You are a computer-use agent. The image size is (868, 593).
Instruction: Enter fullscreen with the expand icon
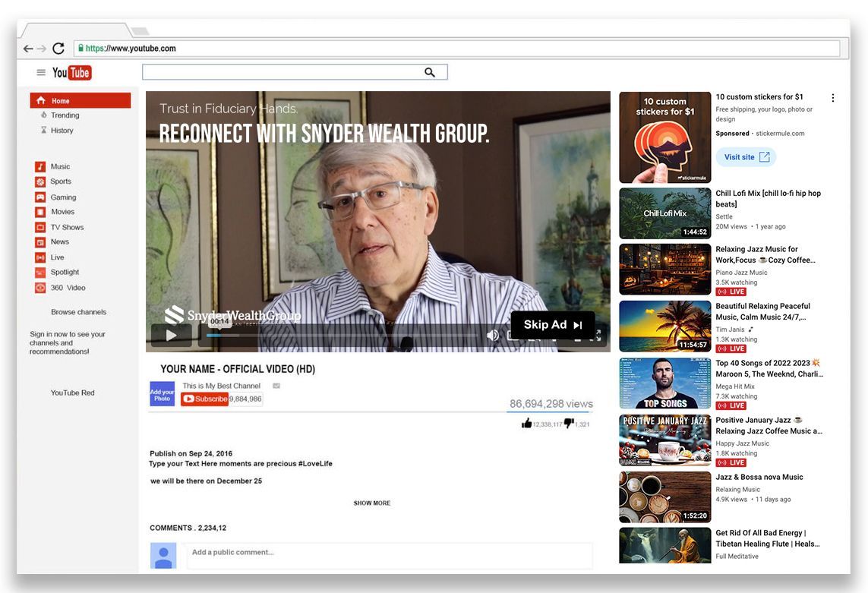pos(597,335)
